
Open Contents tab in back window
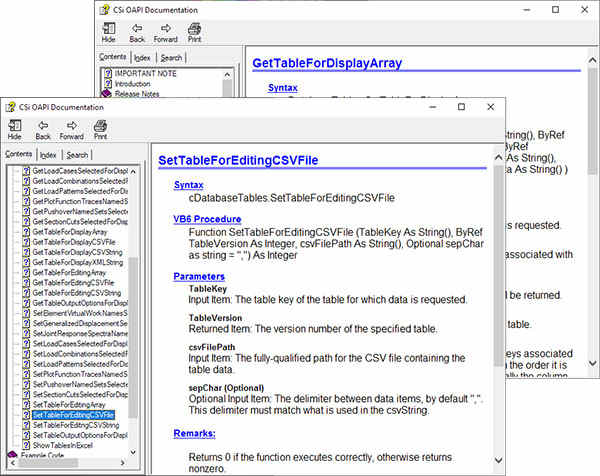[112, 57]
